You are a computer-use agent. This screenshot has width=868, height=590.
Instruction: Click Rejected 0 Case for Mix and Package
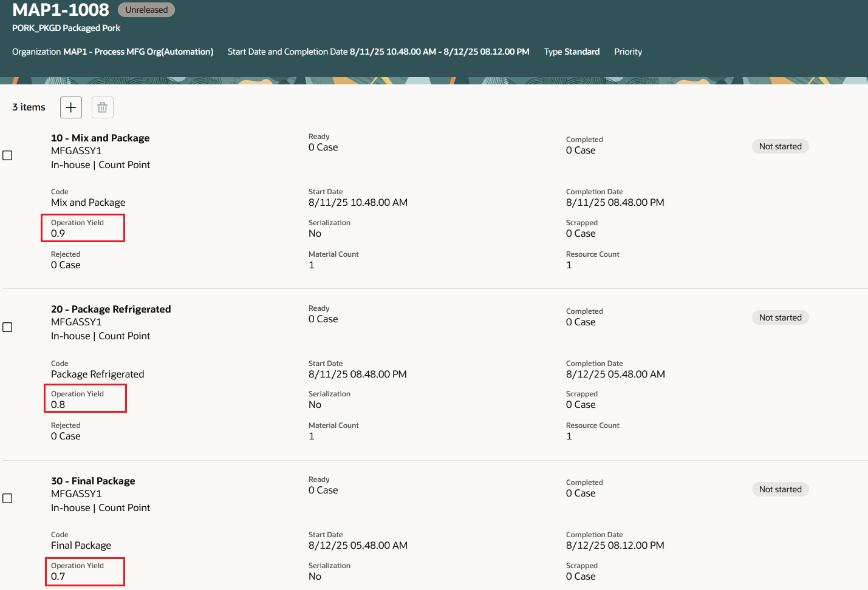pos(66,260)
